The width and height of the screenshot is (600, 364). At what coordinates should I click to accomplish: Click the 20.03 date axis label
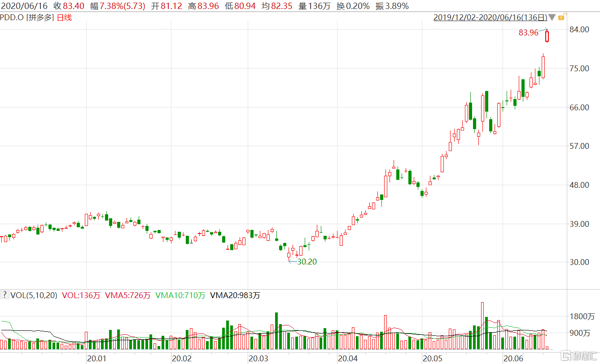[x=259, y=359]
